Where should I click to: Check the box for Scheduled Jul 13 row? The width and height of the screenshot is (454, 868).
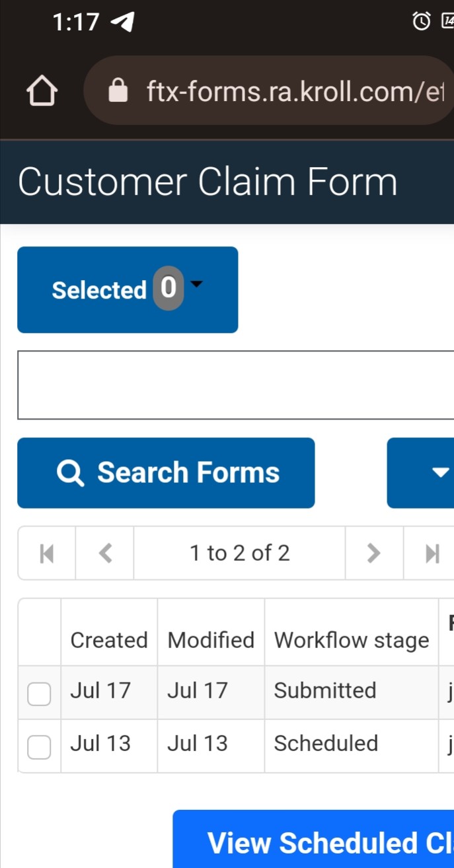pos(39,746)
